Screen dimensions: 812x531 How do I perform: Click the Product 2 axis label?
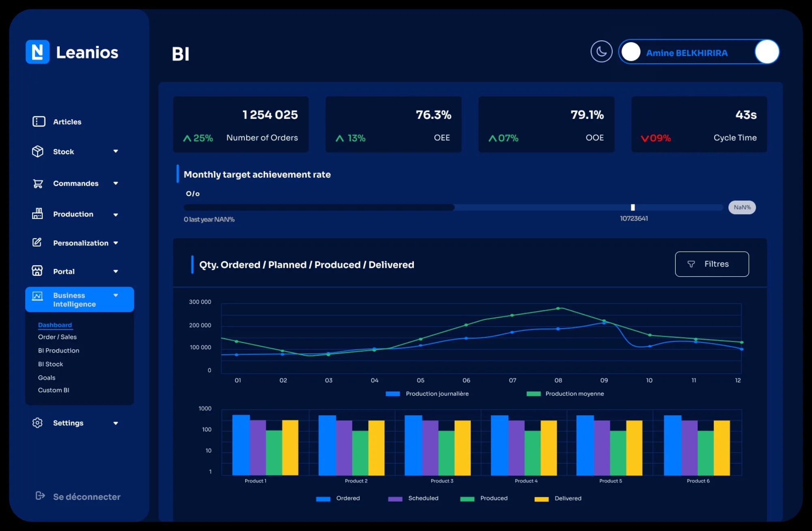click(356, 481)
